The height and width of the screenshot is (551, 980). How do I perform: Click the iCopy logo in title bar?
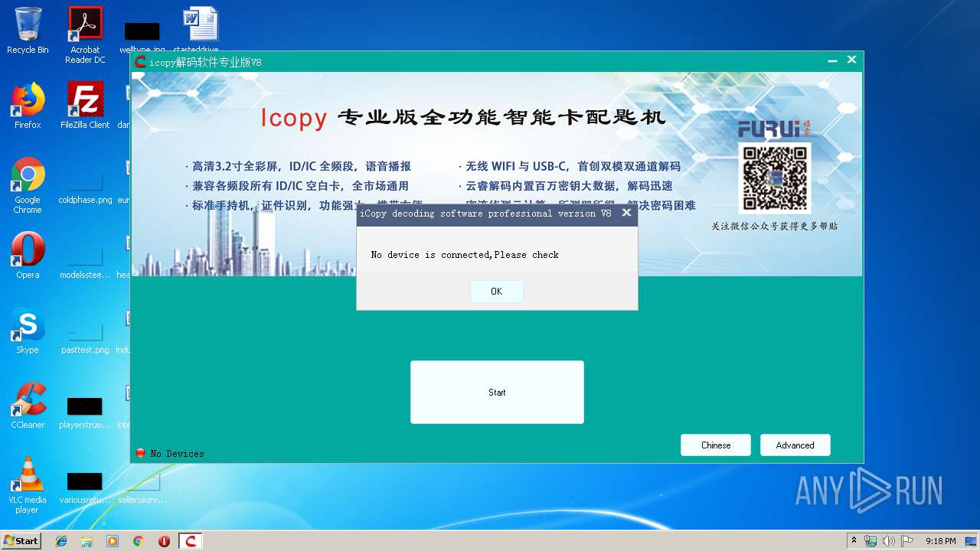(140, 61)
